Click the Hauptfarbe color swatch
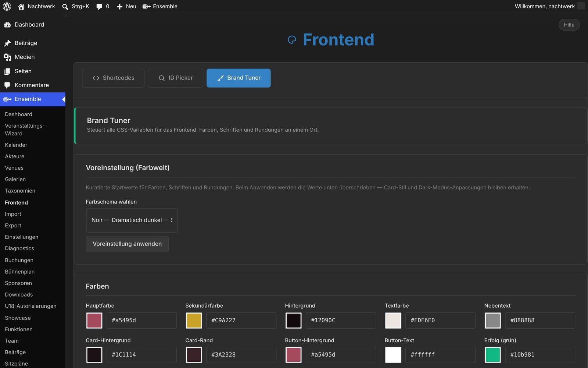 94,321
